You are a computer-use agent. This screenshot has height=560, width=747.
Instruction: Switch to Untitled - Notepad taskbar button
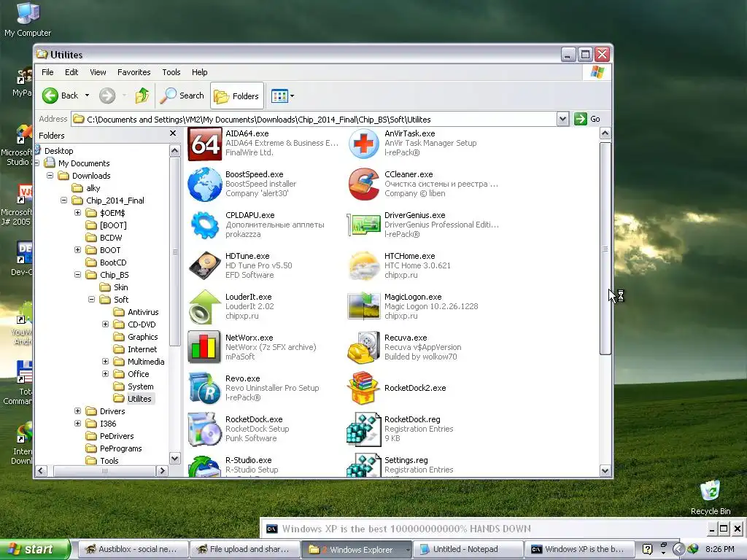tap(467, 550)
